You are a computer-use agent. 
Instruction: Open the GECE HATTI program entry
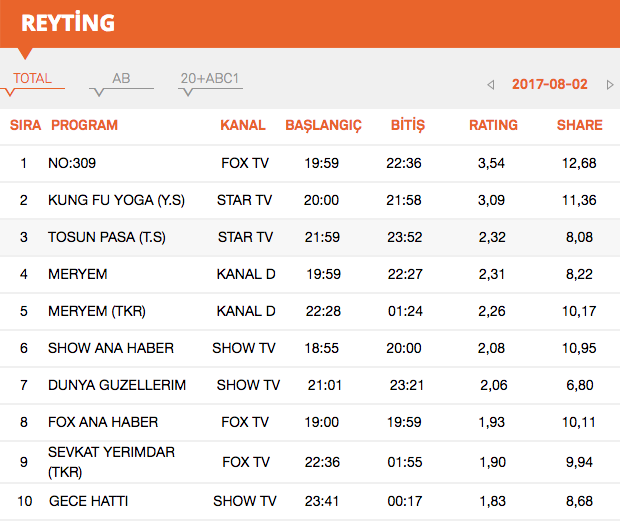[88, 500]
